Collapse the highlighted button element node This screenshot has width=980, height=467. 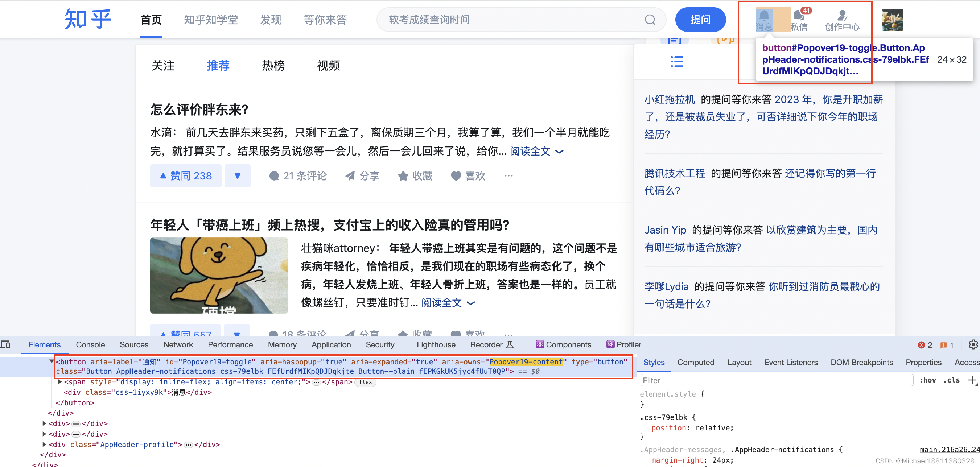52,361
